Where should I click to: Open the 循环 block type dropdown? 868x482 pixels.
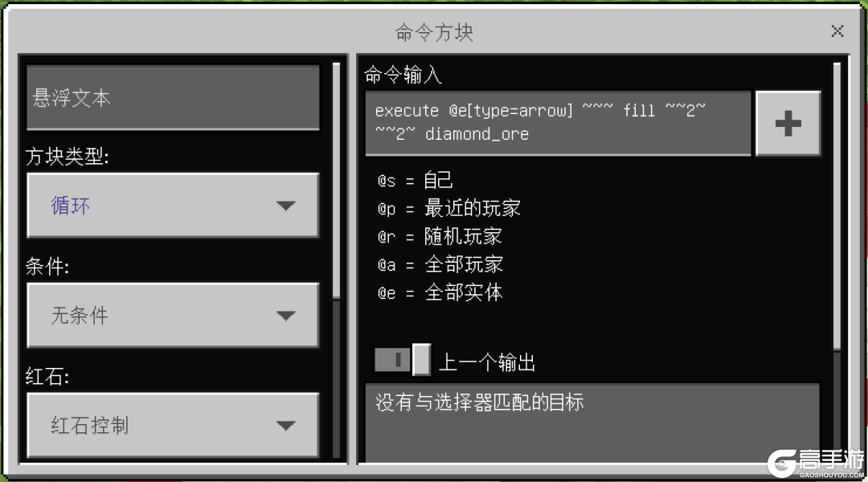tap(173, 206)
